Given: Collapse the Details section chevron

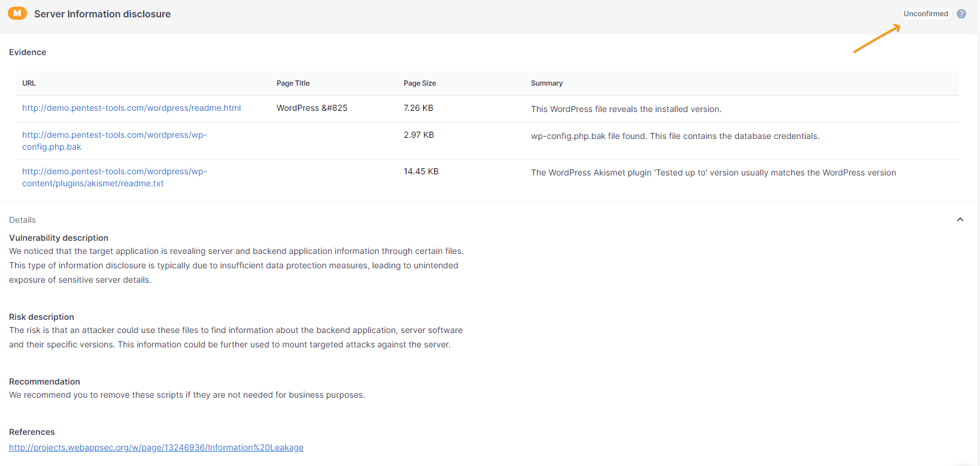Looking at the screenshot, I should point(960,220).
